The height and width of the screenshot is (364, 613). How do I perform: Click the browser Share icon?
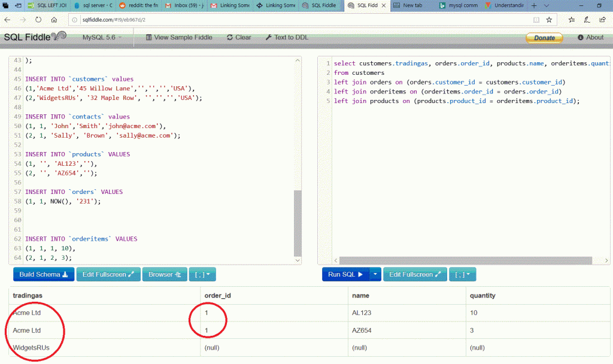(602, 19)
